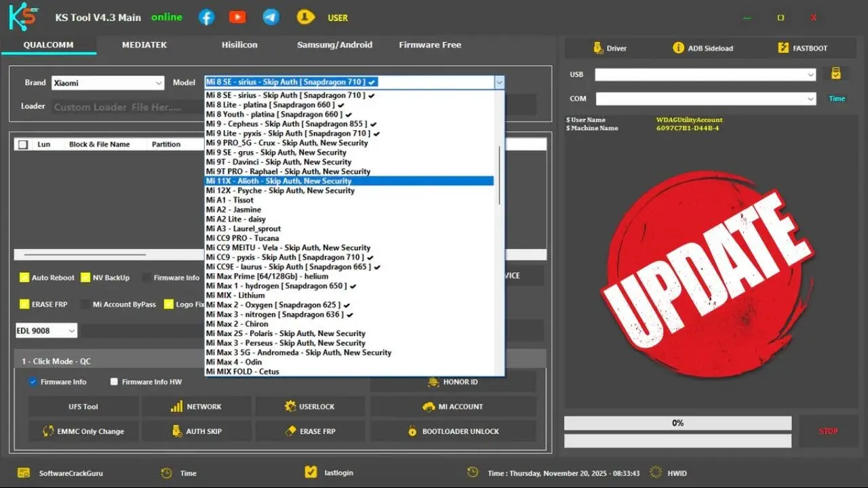868x488 pixels.
Task: Click the BOOTLOADER UNLOCK button
Action: point(453,431)
